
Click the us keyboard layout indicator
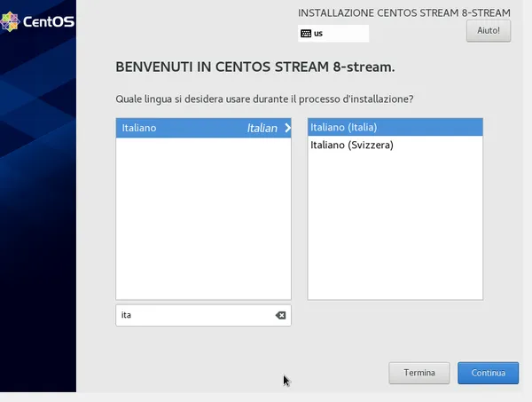point(333,33)
